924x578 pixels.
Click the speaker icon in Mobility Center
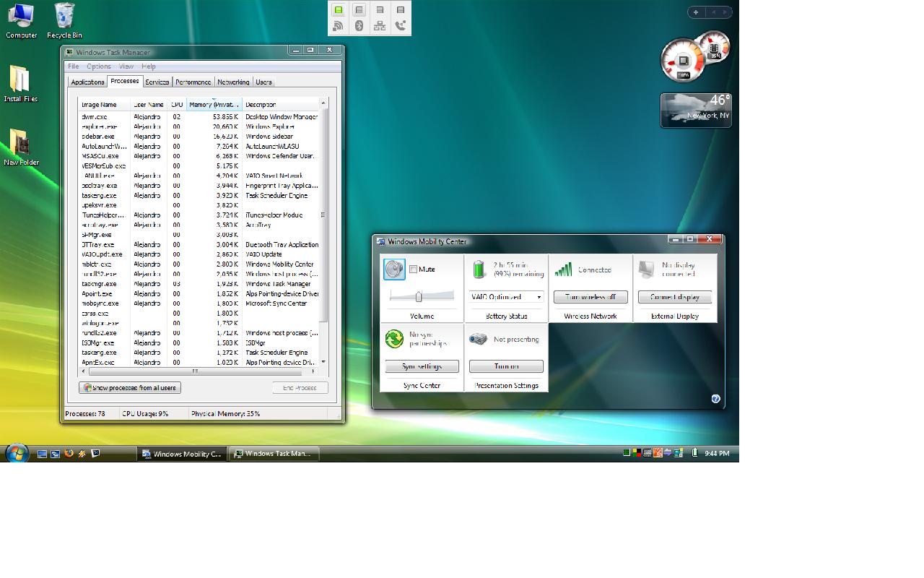tap(394, 269)
